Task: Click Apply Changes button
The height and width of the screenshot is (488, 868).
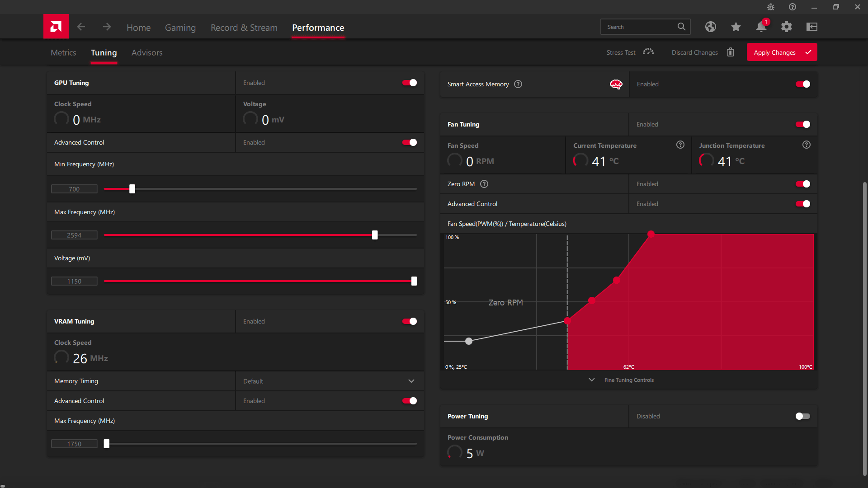Action: coord(782,52)
